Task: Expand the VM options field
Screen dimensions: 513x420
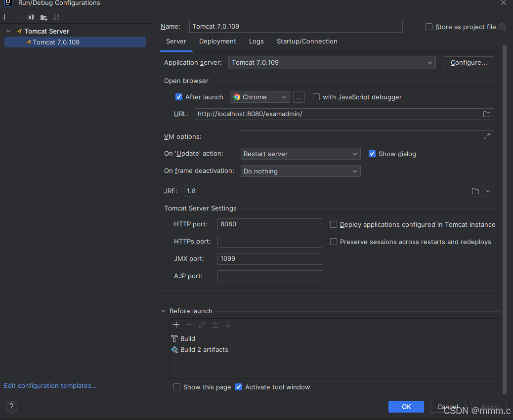Action: click(487, 136)
